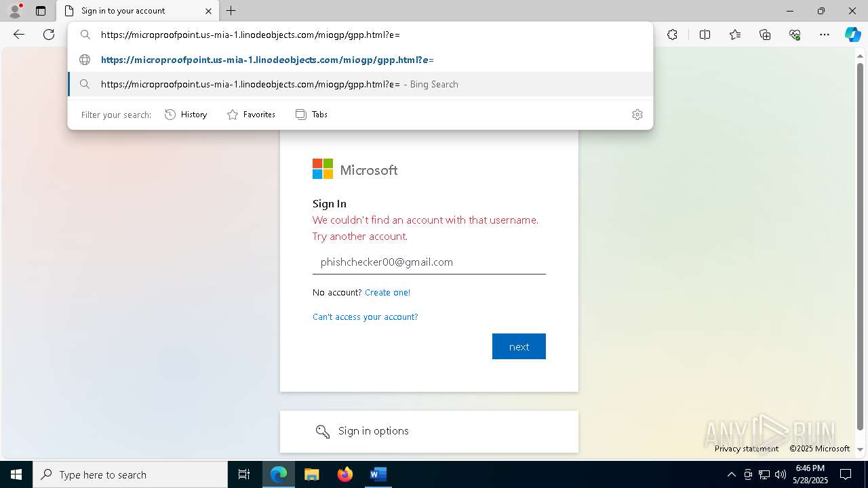Open Settings and more ellipsis menu

tap(825, 35)
